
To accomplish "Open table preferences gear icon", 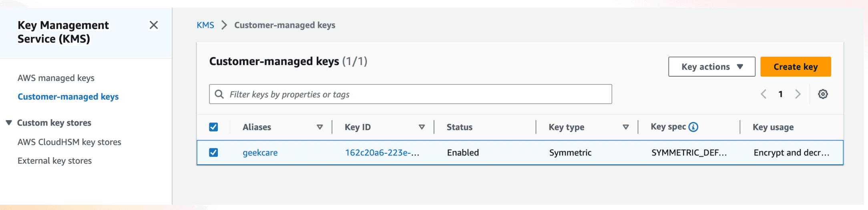I will pos(823,94).
